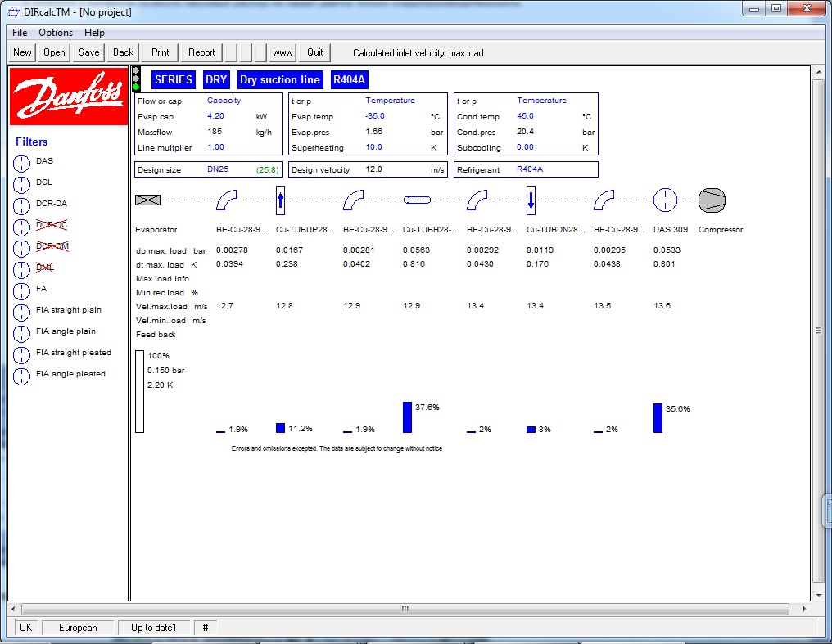The image size is (832, 644).
Task: Click the DAS 309 filter icon in line
Action: click(666, 200)
